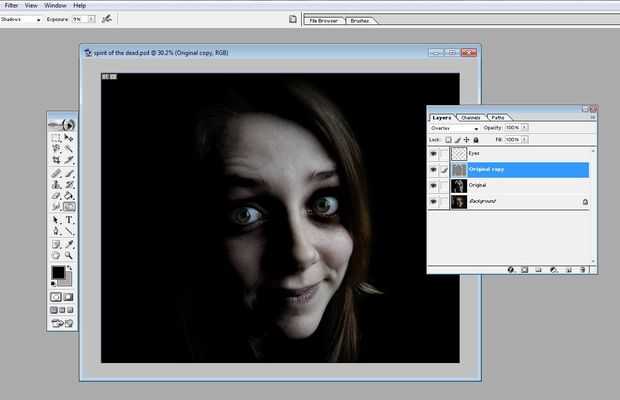The width and height of the screenshot is (620, 400).
Task: Create a new layer set
Action: coord(538,270)
